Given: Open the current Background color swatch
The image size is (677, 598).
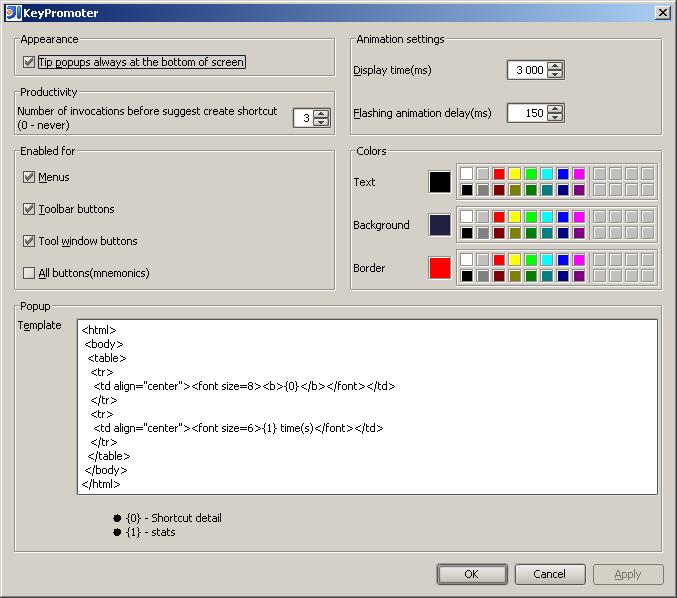Looking at the screenshot, I should pyautogui.click(x=440, y=225).
